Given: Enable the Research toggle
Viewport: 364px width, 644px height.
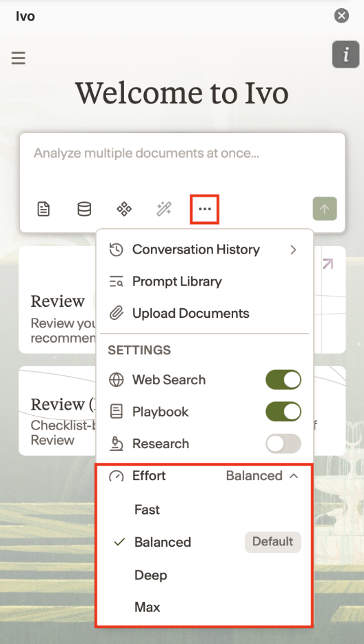Looking at the screenshot, I should click(283, 443).
